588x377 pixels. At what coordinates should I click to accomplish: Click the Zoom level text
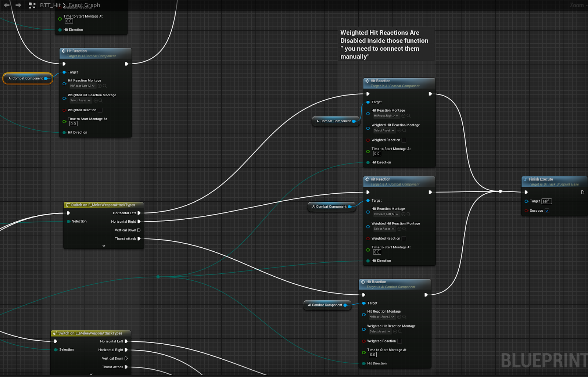[x=577, y=5]
